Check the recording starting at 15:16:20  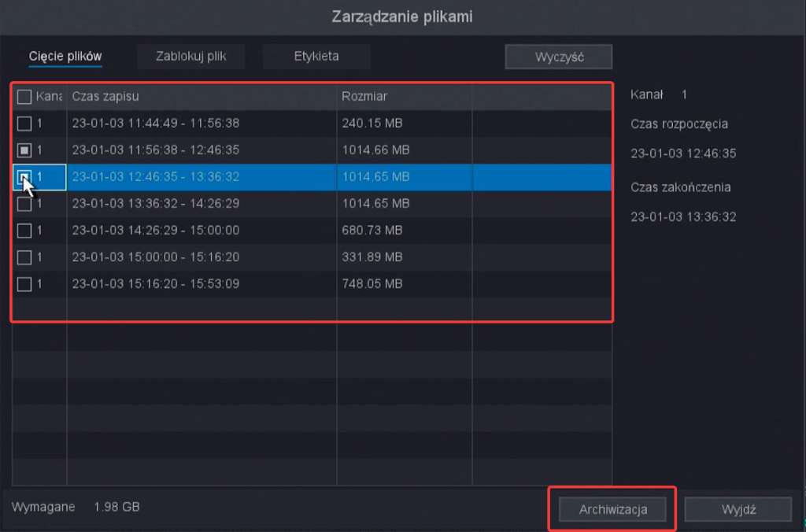[x=23, y=284]
